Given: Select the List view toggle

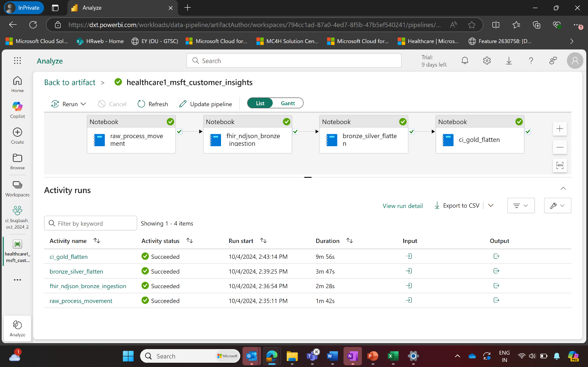Looking at the screenshot, I should coord(260,103).
